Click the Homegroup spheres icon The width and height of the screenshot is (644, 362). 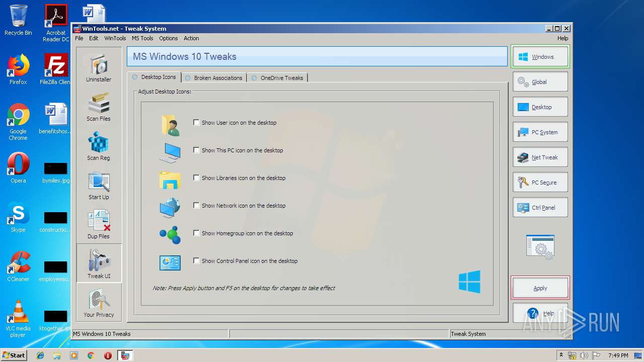coord(170,235)
